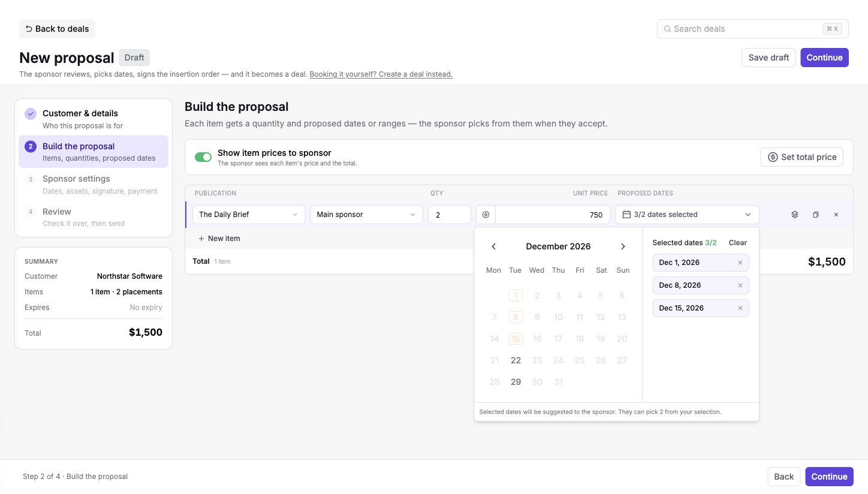The image size is (868, 494).
Task: Collapse the 3/2 dates selected dropdown
Action: (x=687, y=215)
